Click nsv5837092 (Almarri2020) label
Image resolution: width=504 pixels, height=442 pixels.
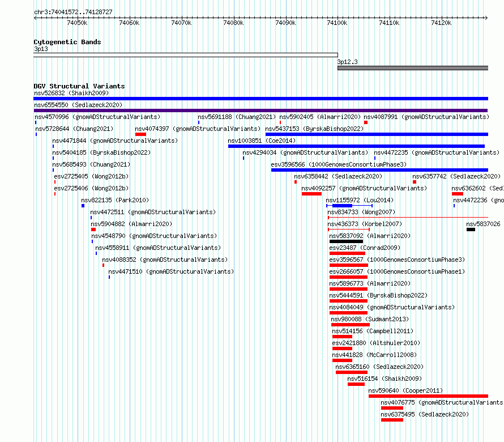[370, 236]
